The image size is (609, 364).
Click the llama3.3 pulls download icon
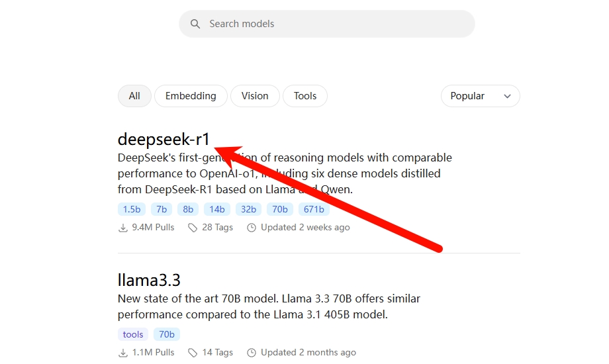point(122,353)
